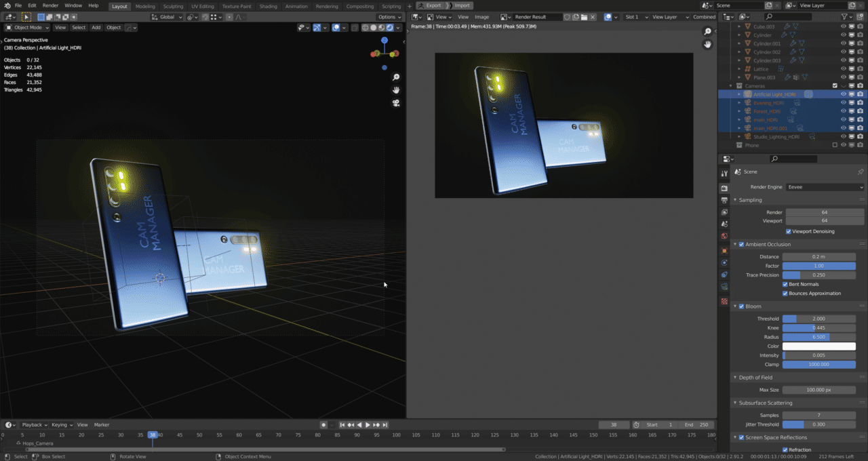
Task: Switch to rendered viewport shading mode
Action: pyautogui.click(x=389, y=28)
